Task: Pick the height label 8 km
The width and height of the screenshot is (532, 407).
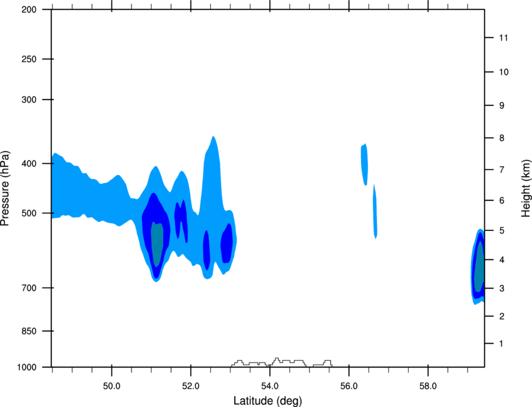Action: click(502, 138)
